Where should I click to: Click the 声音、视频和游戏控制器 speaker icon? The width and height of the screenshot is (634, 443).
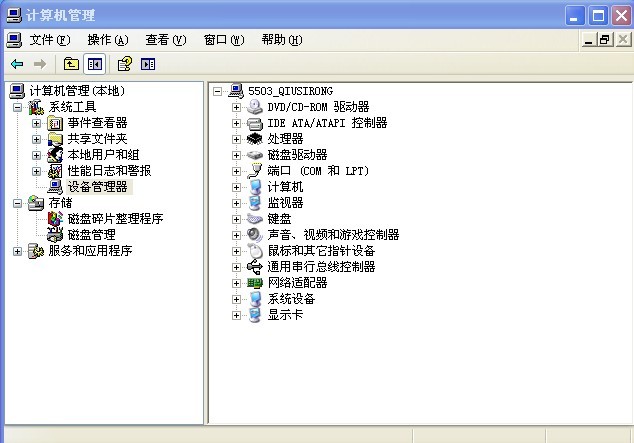tap(255, 235)
